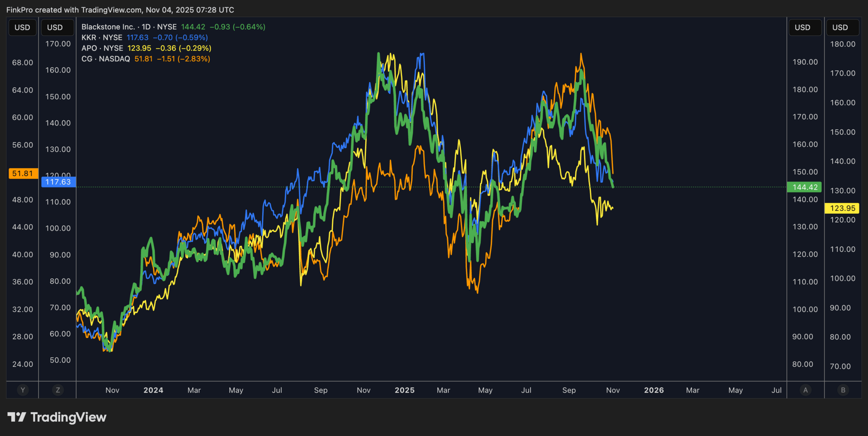Select the APO · NYSE legend entry
Viewport: 868px width, 436px height.
point(102,48)
